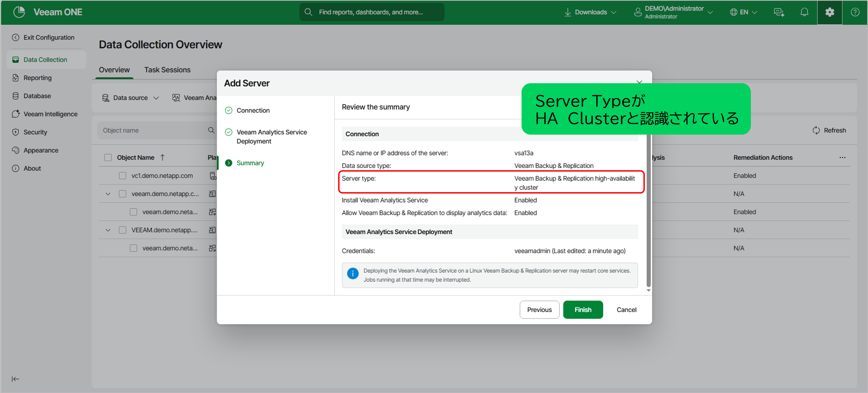This screenshot has width=868, height=393.
Task: Toggle the select-all Object Name checkbox
Action: coord(108,158)
